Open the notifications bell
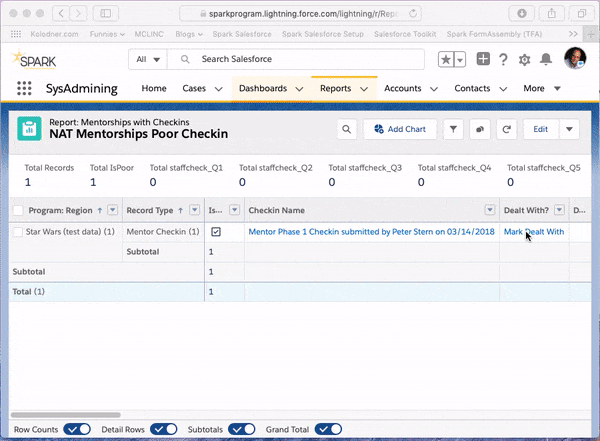 (x=546, y=59)
